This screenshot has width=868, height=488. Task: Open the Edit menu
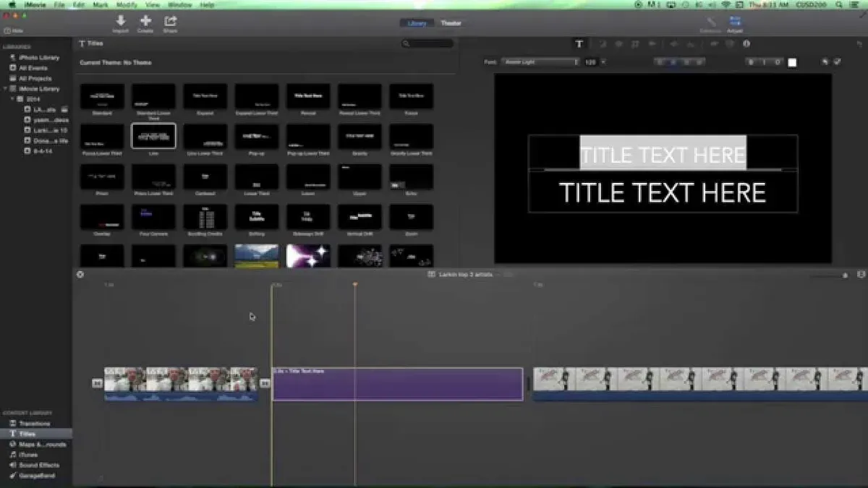pos(78,4)
